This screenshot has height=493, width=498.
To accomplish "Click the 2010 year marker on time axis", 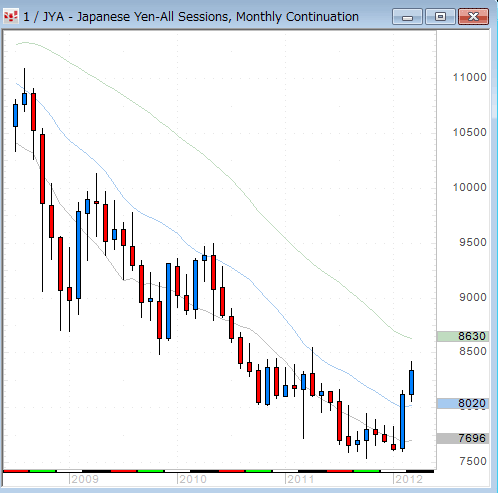I will (192, 479).
